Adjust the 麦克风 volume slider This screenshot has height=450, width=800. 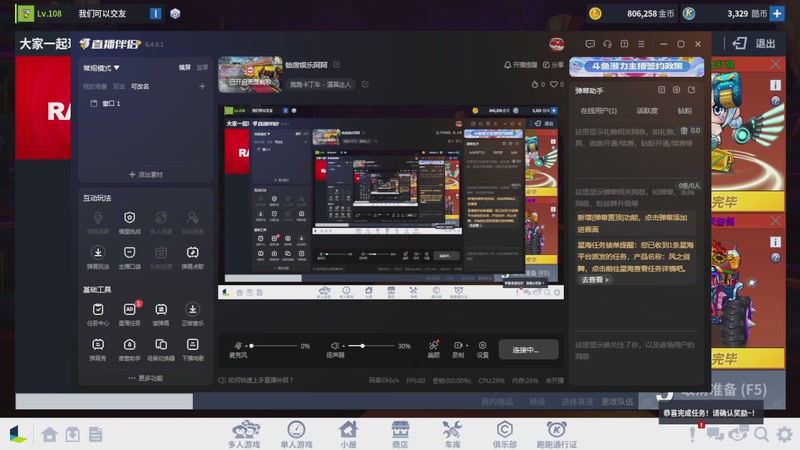pyautogui.click(x=274, y=346)
